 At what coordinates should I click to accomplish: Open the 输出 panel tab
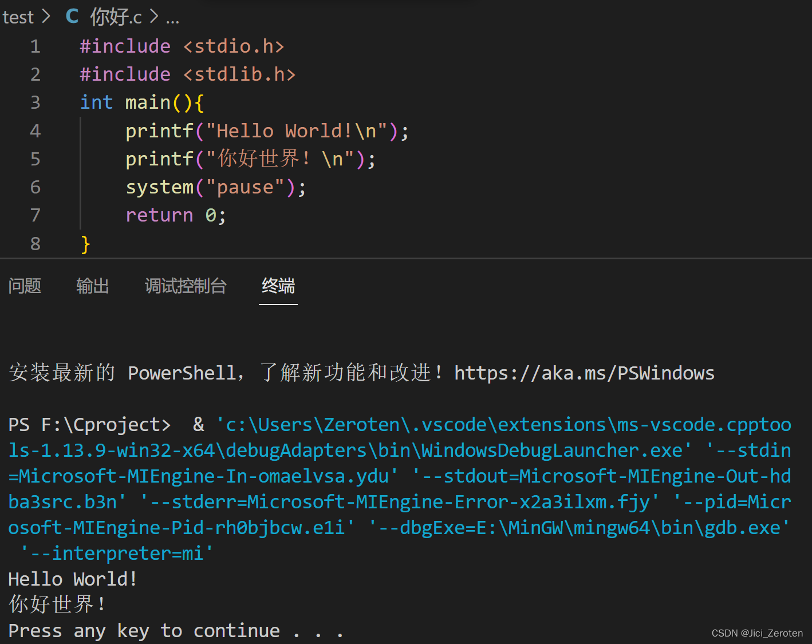[x=93, y=286]
